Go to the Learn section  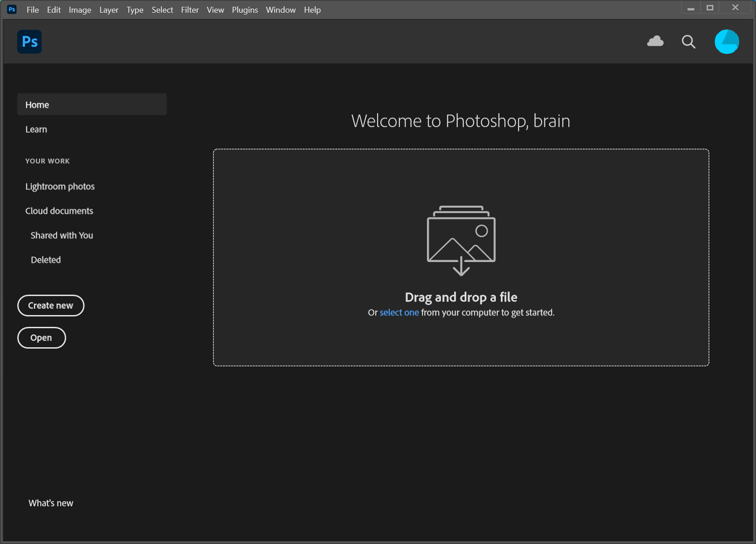pyautogui.click(x=36, y=129)
